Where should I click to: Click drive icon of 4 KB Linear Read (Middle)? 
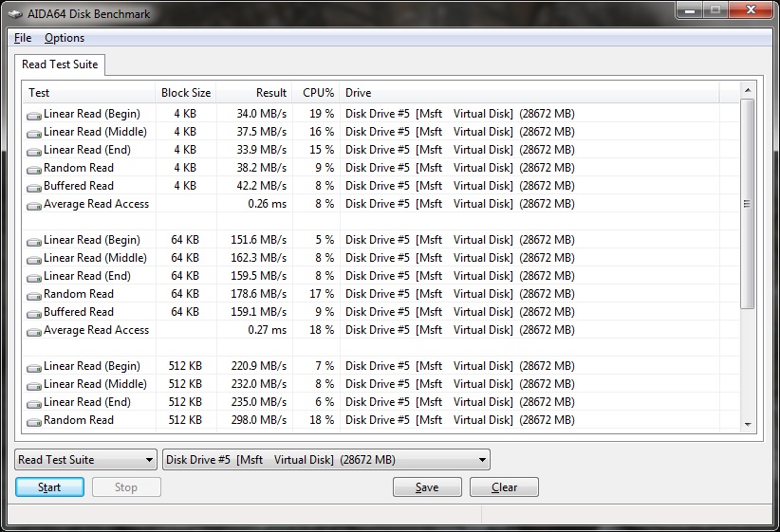tap(34, 134)
